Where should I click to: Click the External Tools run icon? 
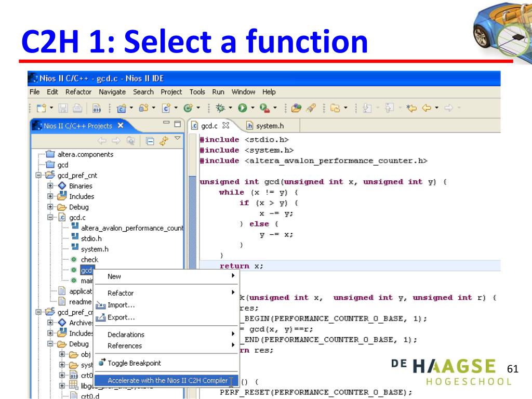tap(264, 108)
